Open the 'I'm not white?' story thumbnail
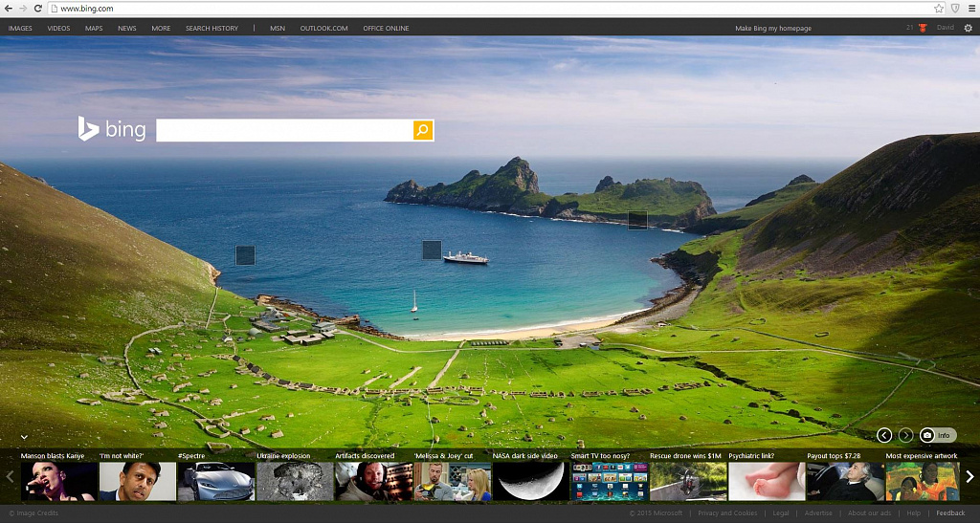The image size is (980, 523). (138, 481)
